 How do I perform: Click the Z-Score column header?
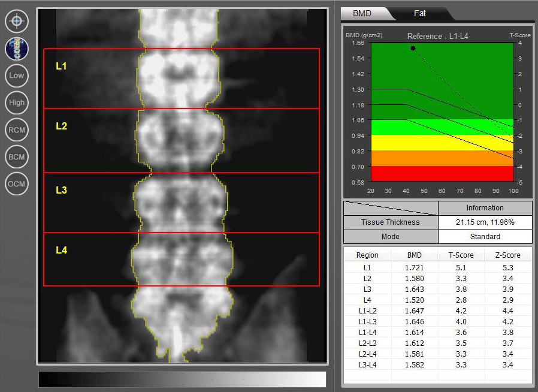507,255
